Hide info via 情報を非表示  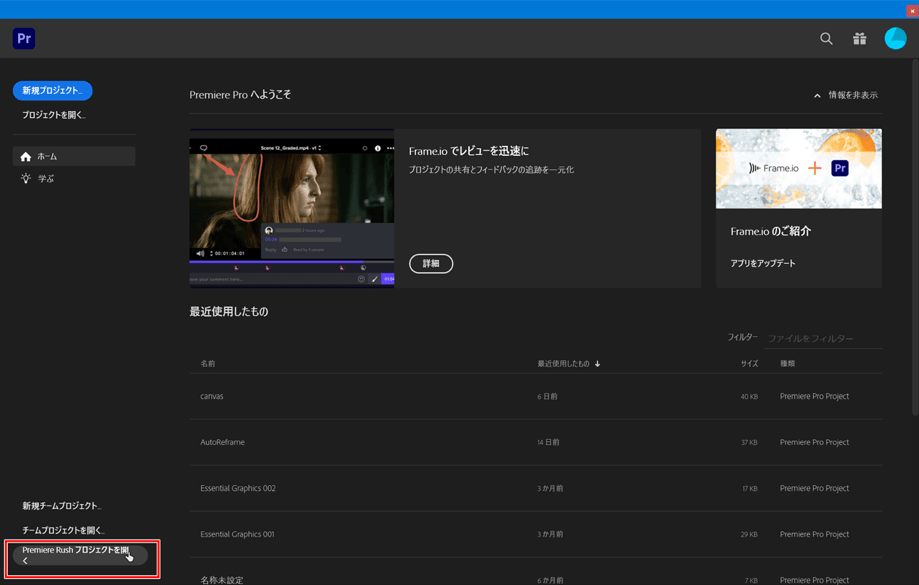(x=853, y=95)
